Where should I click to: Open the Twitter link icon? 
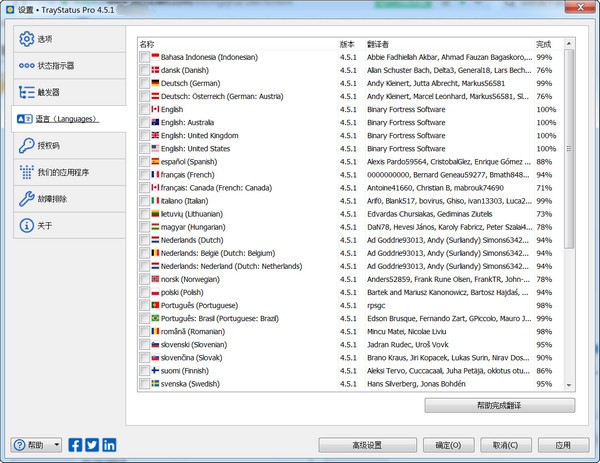coord(92,445)
